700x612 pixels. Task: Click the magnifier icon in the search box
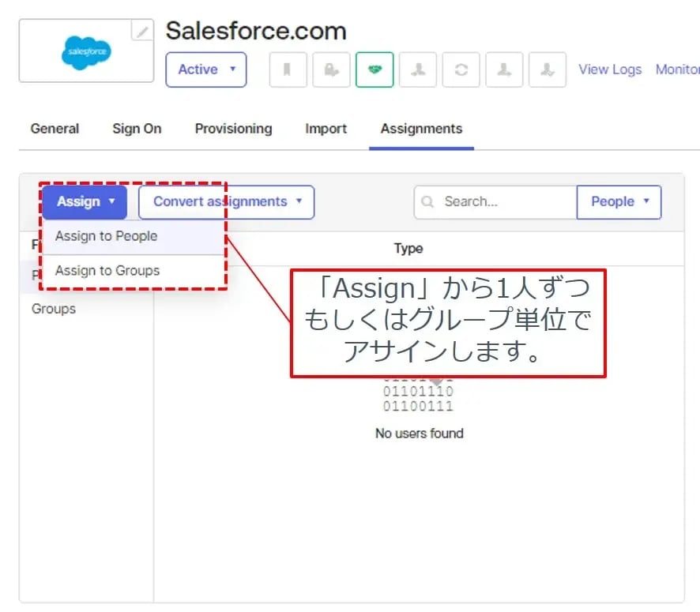click(x=427, y=202)
